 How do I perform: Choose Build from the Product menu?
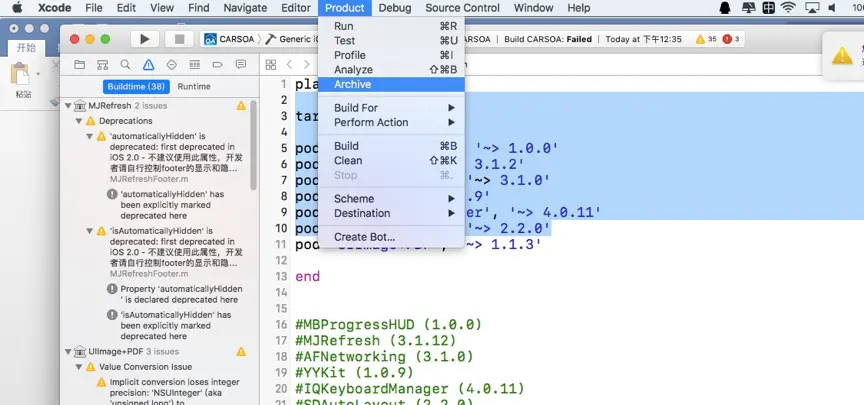pos(391,146)
